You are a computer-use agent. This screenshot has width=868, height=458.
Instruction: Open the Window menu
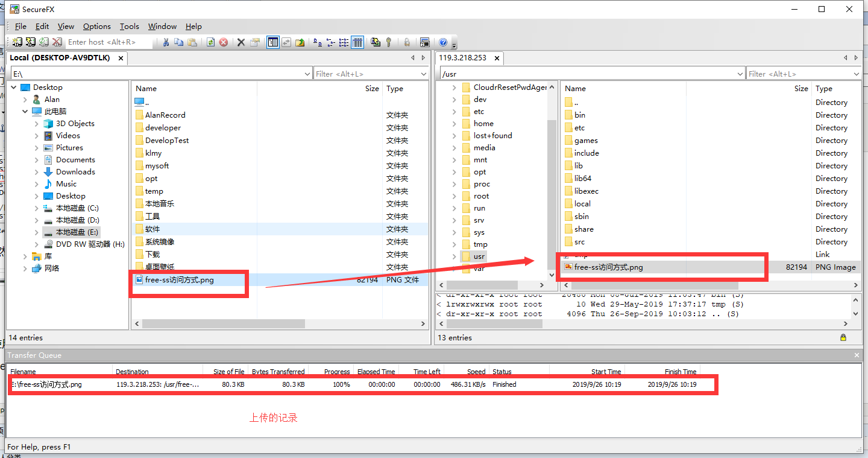pyautogui.click(x=162, y=27)
